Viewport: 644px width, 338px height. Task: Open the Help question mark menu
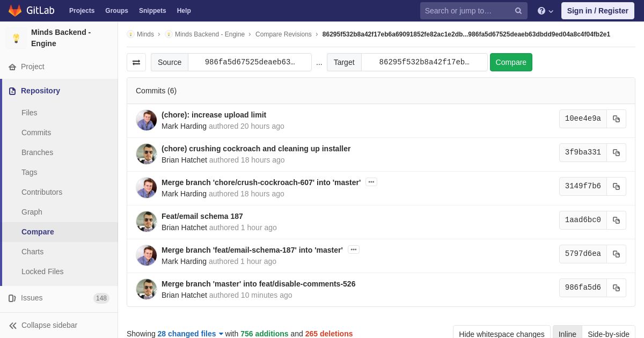click(545, 11)
